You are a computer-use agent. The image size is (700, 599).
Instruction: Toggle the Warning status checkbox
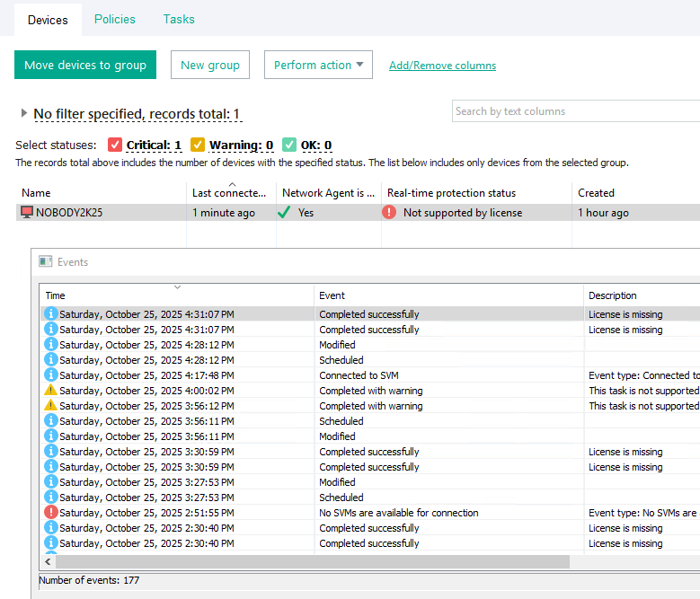198,145
